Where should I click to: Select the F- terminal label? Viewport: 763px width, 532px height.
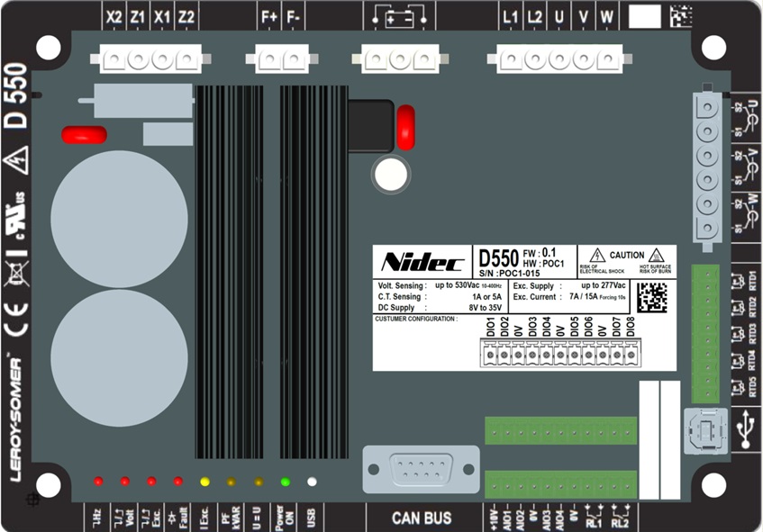(293, 17)
